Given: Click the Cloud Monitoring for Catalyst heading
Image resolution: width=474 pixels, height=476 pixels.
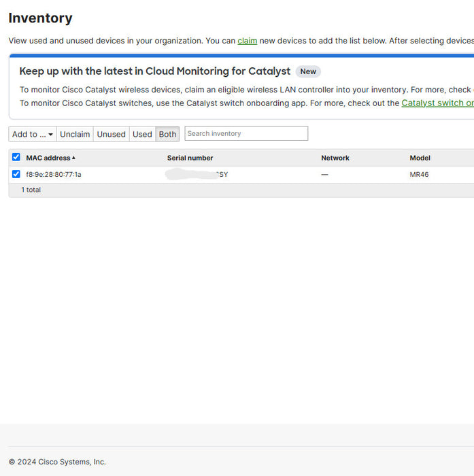Looking at the screenshot, I should click(155, 71).
